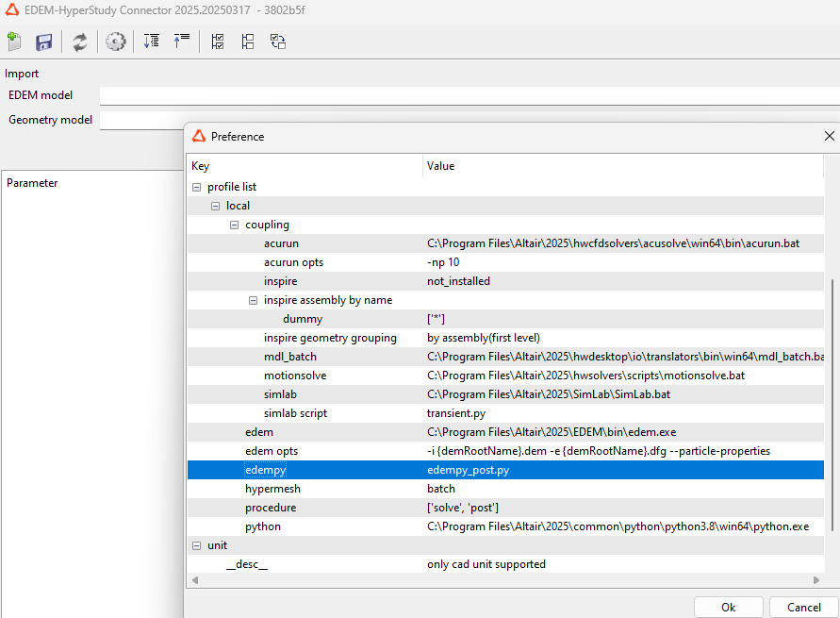The width and height of the screenshot is (840, 618).
Task: Click the Value column header
Action: click(x=623, y=166)
